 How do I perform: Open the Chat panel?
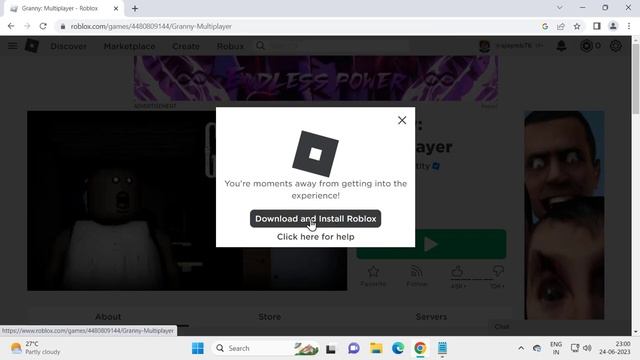click(502, 327)
